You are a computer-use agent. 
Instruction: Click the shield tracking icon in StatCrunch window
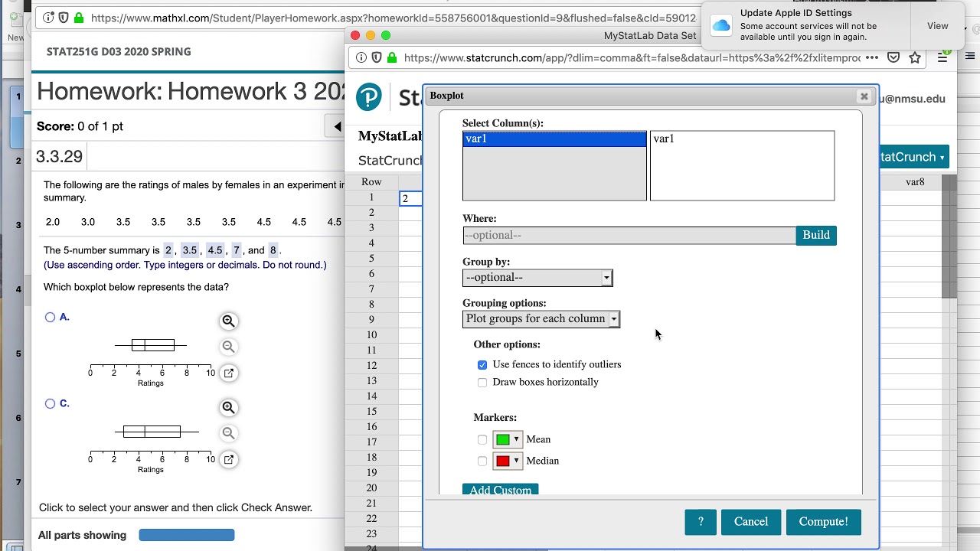click(x=377, y=57)
